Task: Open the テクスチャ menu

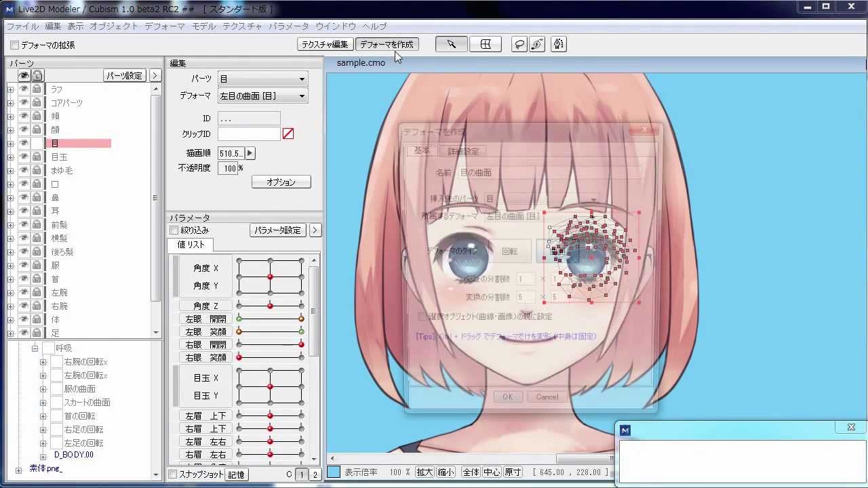Action: point(242,26)
